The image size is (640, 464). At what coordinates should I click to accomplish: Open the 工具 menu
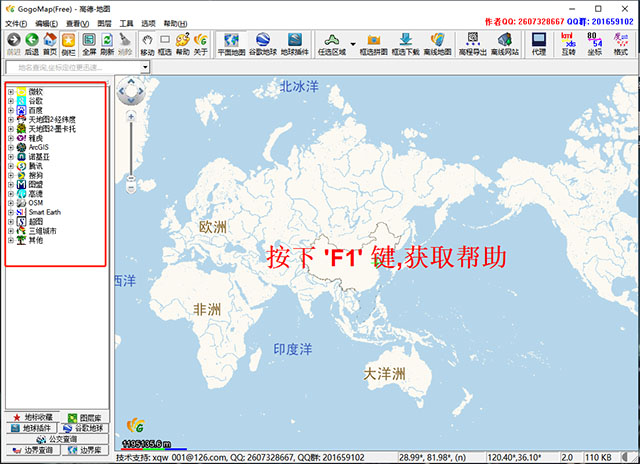126,24
